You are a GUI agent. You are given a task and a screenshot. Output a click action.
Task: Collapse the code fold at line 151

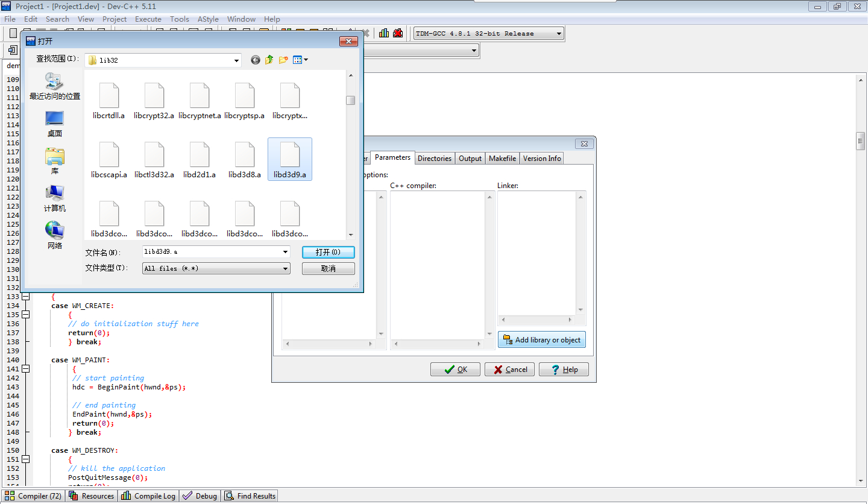pos(26,459)
